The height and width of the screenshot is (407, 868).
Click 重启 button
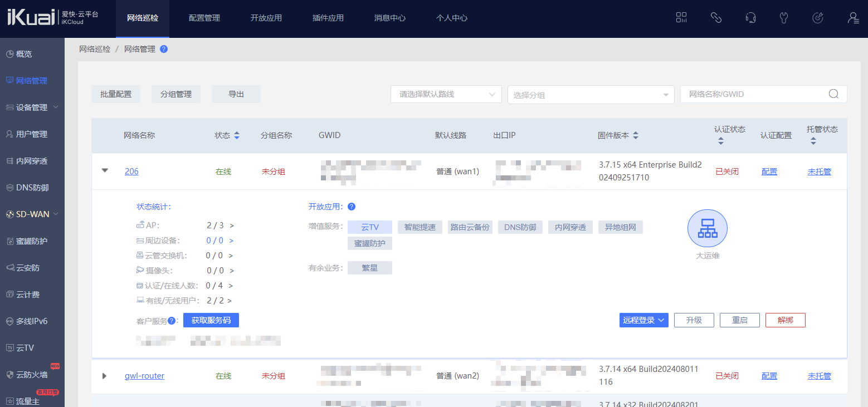(740, 320)
